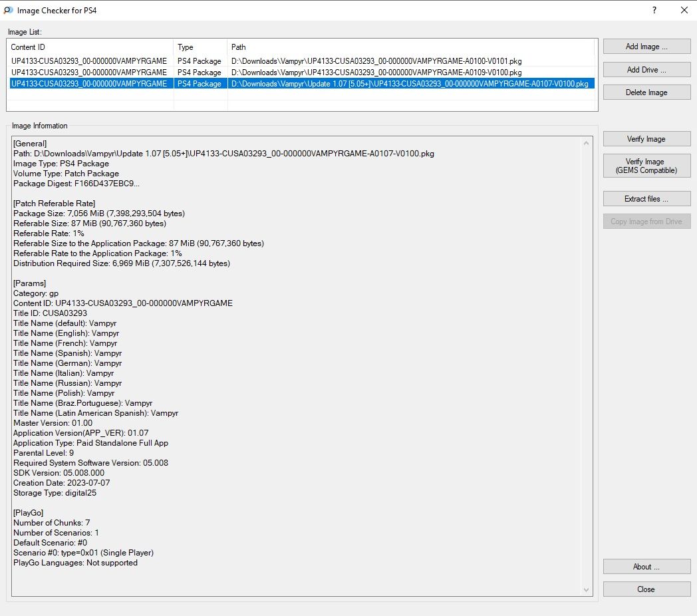Run Verify Image (GEMS Compatible)

[646, 166]
